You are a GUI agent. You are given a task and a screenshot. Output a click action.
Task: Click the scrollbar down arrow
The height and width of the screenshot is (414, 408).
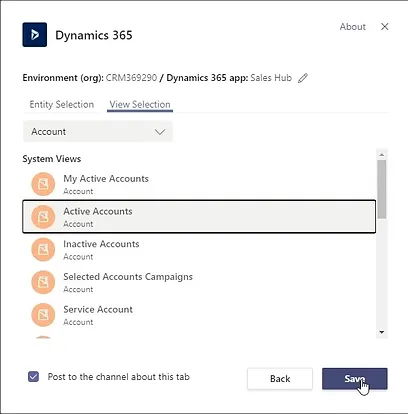pos(382,332)
